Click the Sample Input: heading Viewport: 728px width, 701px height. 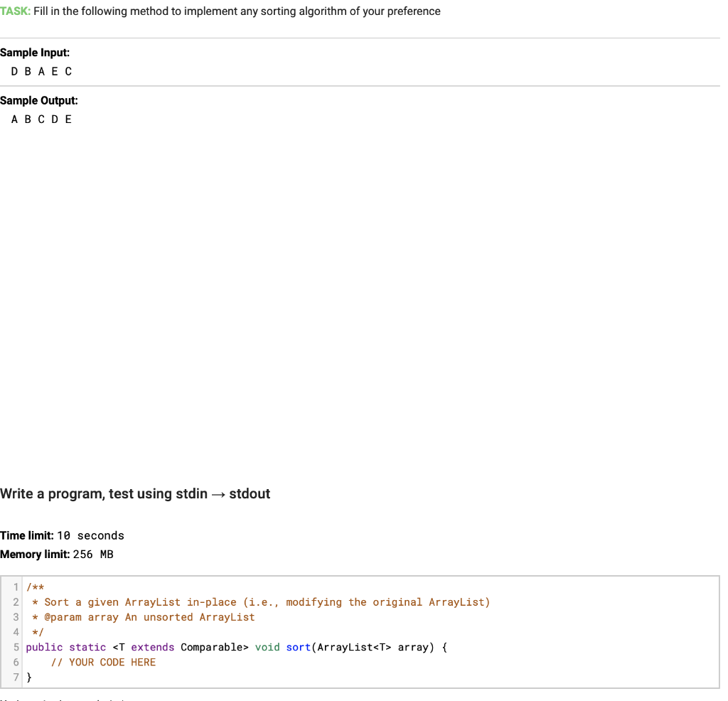[x=35, y=53]
